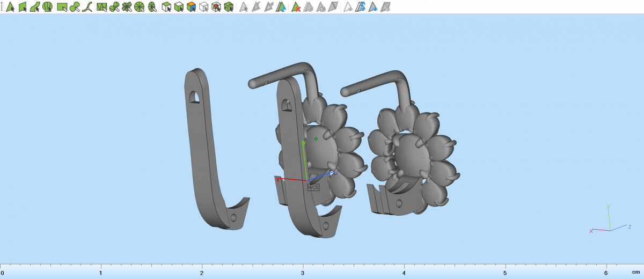Viewport: 644px width, 279px height.
Task: Click the green point on the flower
Action: click(316, 139)
